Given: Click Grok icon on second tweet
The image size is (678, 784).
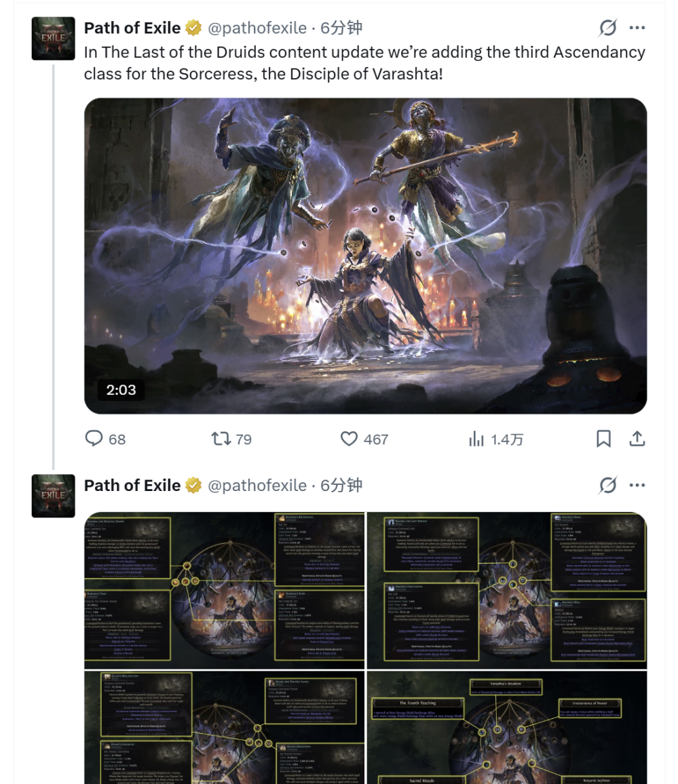Looking at the screenshot, I should point(608,484).
